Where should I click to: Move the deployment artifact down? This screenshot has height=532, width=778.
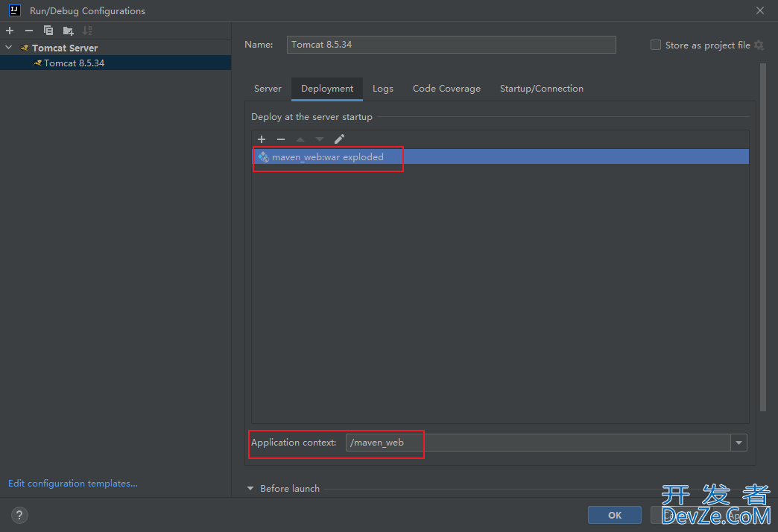[320, 139]
